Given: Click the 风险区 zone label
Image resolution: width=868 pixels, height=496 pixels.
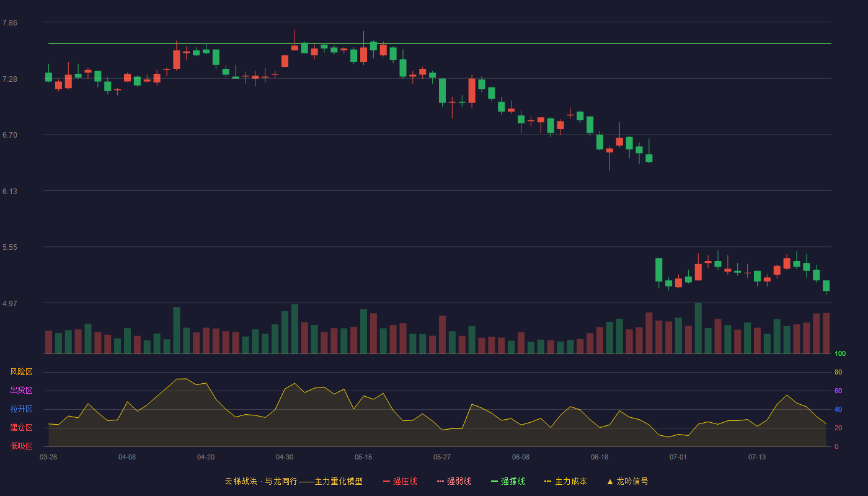Looking at the screenshot, I should click(21, 372).
